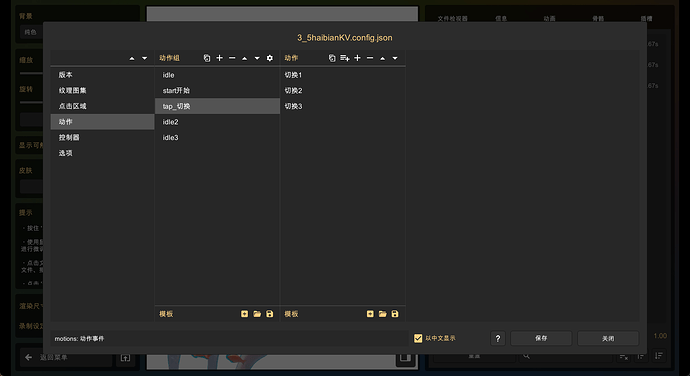Add a new motion group with plus icon

pyautogui.click(x=220, y=58)
